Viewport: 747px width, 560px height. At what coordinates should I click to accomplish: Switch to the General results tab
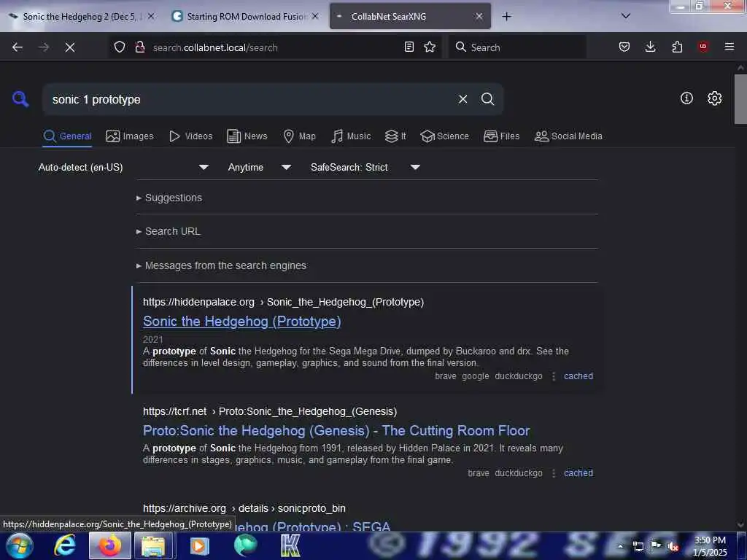click(67, 136)
